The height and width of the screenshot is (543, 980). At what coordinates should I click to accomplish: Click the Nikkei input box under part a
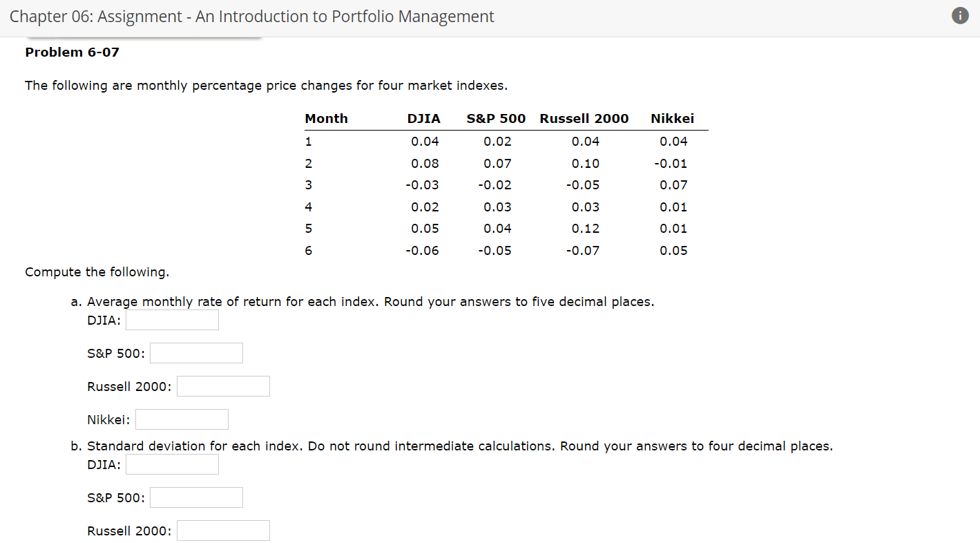pyautogui.click(x=182, y=419)
